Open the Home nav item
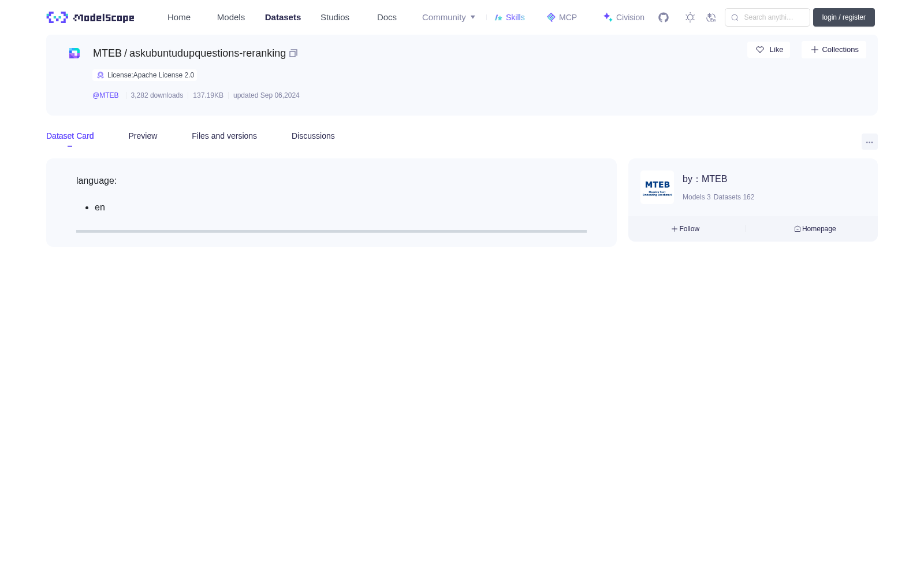 point(179,17)
